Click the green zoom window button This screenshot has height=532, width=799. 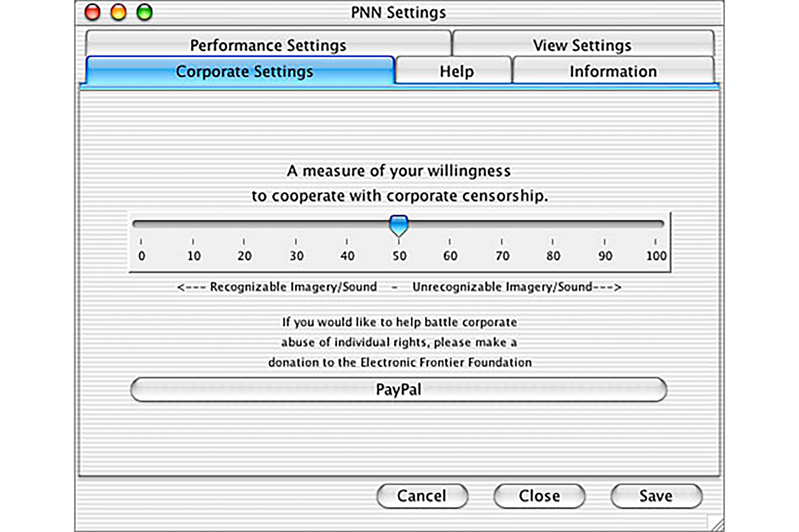tap(144, 12)
